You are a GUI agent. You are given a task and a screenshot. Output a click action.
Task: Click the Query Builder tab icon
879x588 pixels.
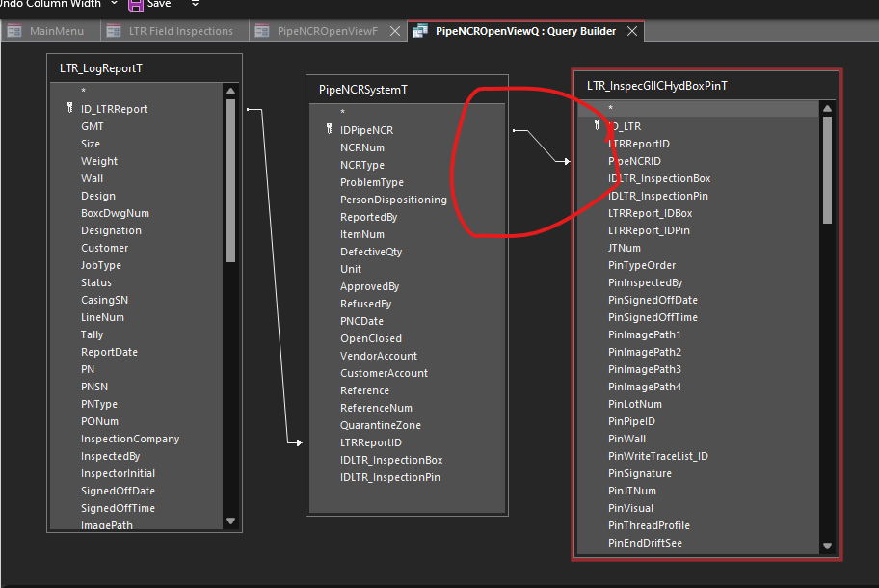[x=420, y=31]
